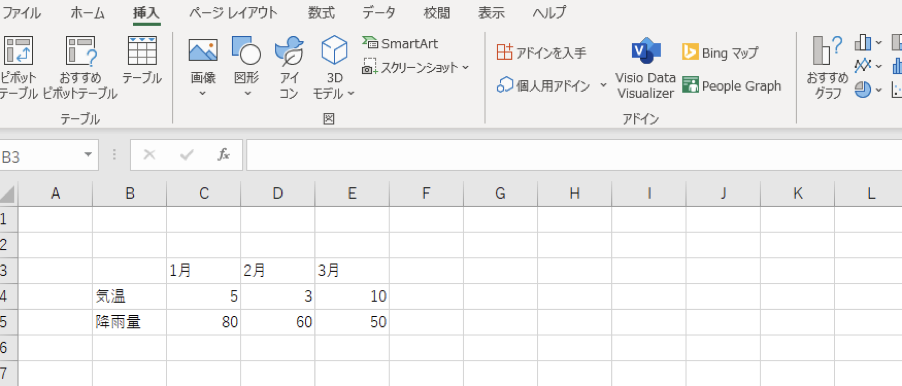Insert a PivotTable using ピボットテーブル icon
The width and height of the screenshot is (902, 386).
17,66
